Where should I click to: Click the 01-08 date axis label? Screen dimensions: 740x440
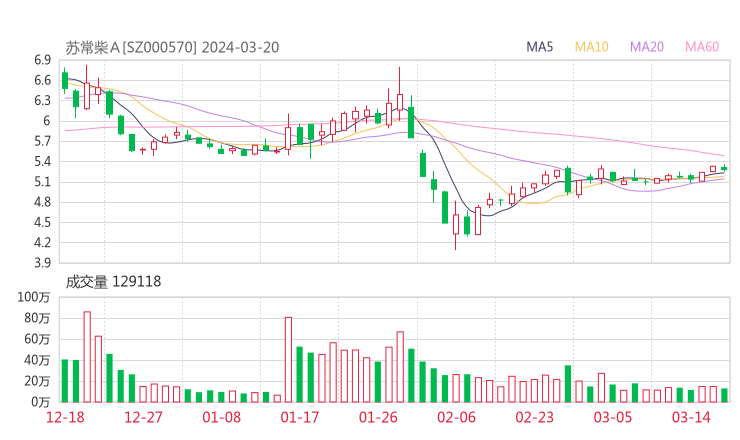coord(221,417)
